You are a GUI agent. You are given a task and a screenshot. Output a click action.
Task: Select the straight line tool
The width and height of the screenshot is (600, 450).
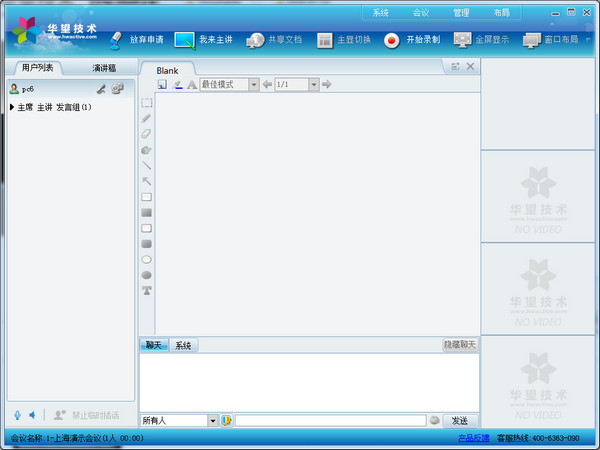click(x=147, y=165)
